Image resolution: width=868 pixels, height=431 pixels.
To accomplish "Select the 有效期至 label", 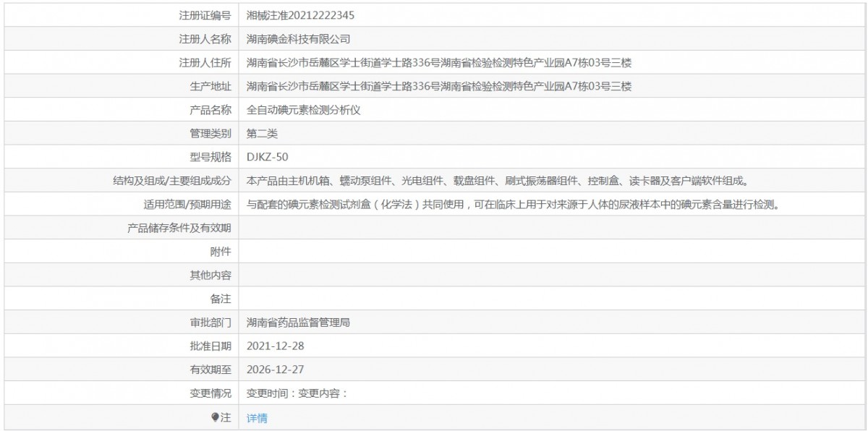I will click(210, 370).
